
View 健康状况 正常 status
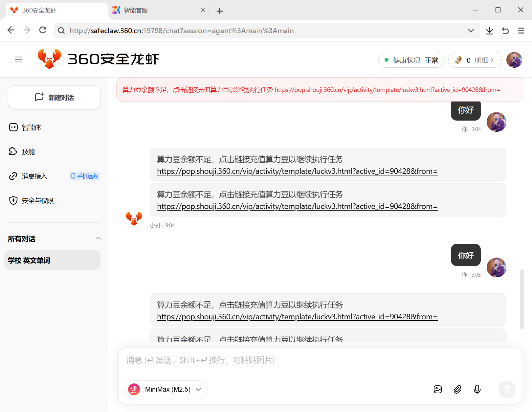(411, 60)
